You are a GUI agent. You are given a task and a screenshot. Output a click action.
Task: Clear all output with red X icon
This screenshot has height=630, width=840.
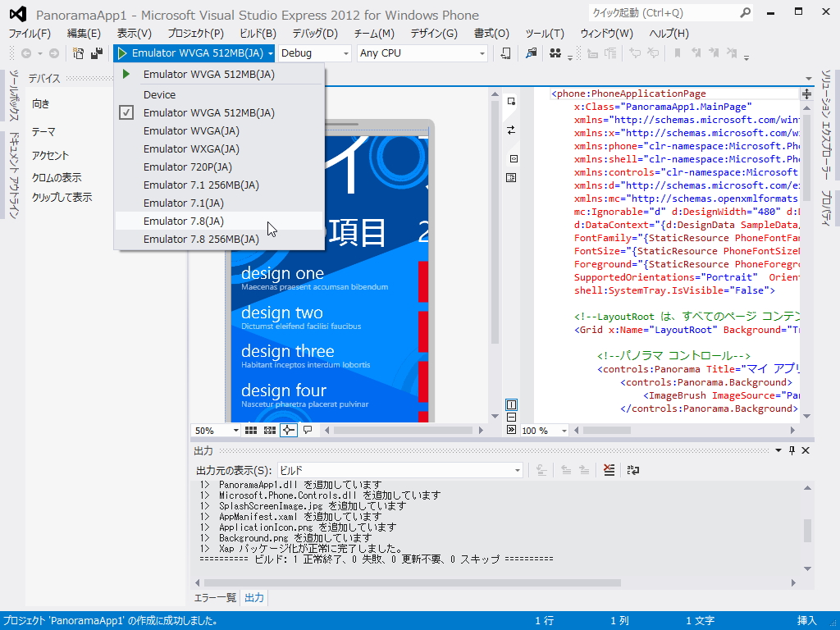coord(609,470)
